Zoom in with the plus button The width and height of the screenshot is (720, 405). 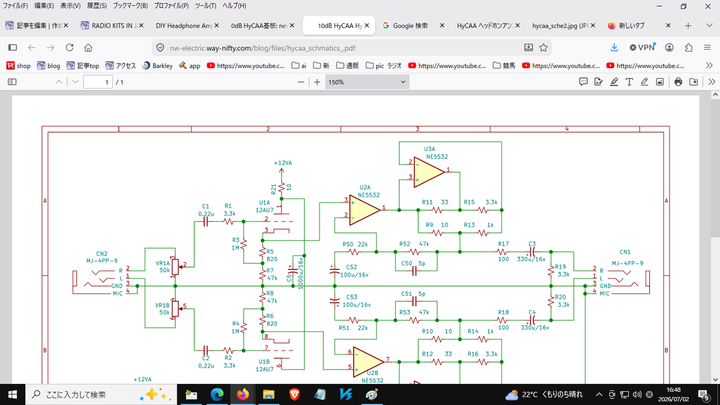pyautogui.click(x=317, y=82)
